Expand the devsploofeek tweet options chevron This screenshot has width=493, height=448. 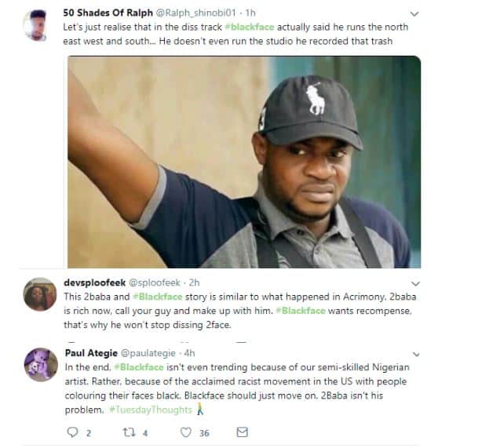point(415,281)
